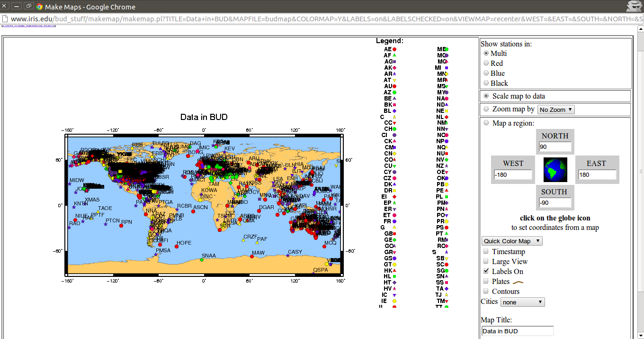Click the CH green circle legend marker

coord(394,129)
